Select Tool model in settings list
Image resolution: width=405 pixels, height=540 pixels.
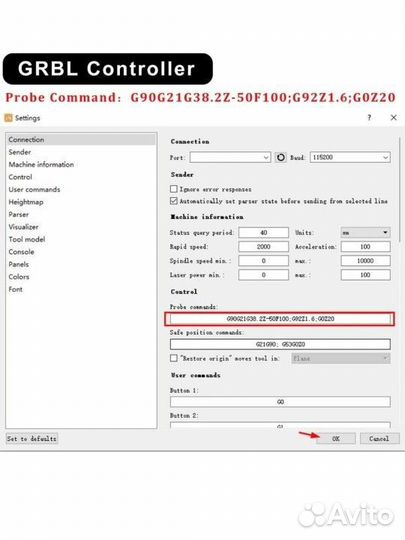(x=81, y=239)
